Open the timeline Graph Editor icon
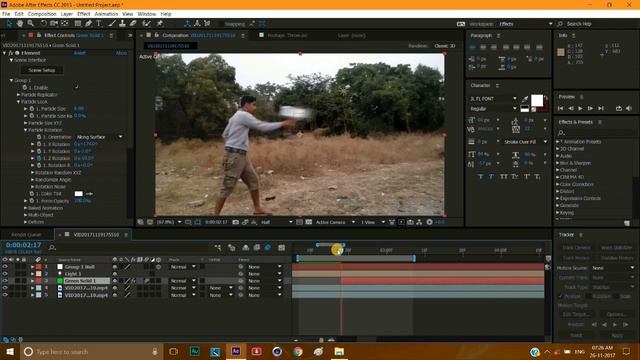640x360 pixels. tap(282, 247)
